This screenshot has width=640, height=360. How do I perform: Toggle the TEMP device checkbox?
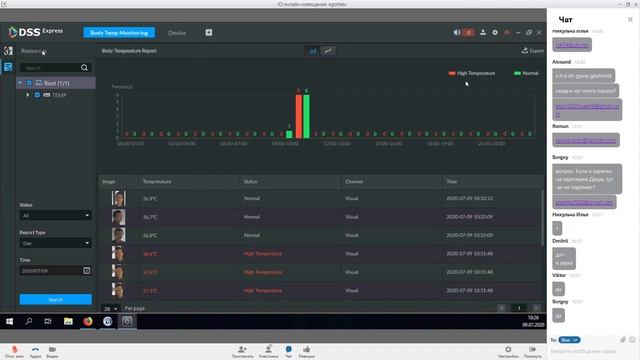(x=37, y=95)
